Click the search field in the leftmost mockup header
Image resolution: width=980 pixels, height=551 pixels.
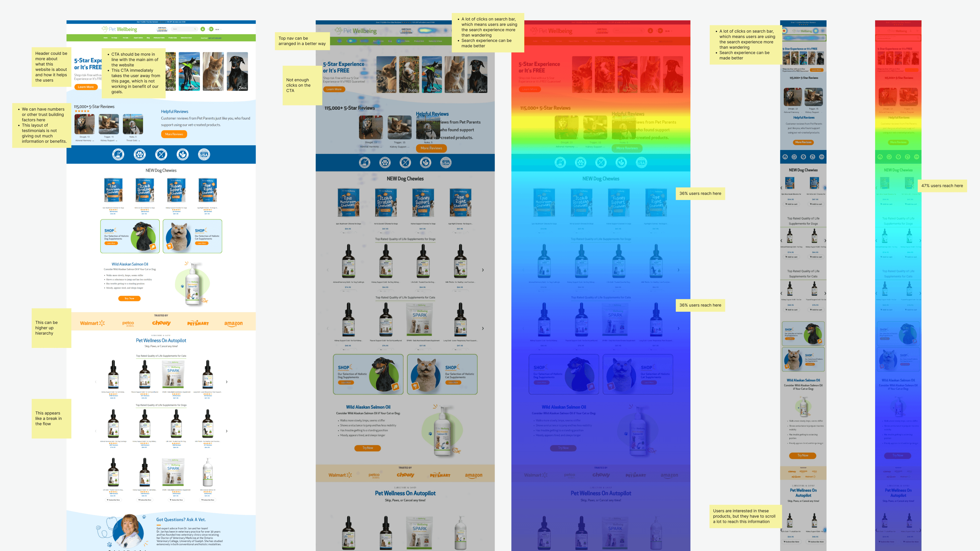pyautogui.click(x=183, y=29)
